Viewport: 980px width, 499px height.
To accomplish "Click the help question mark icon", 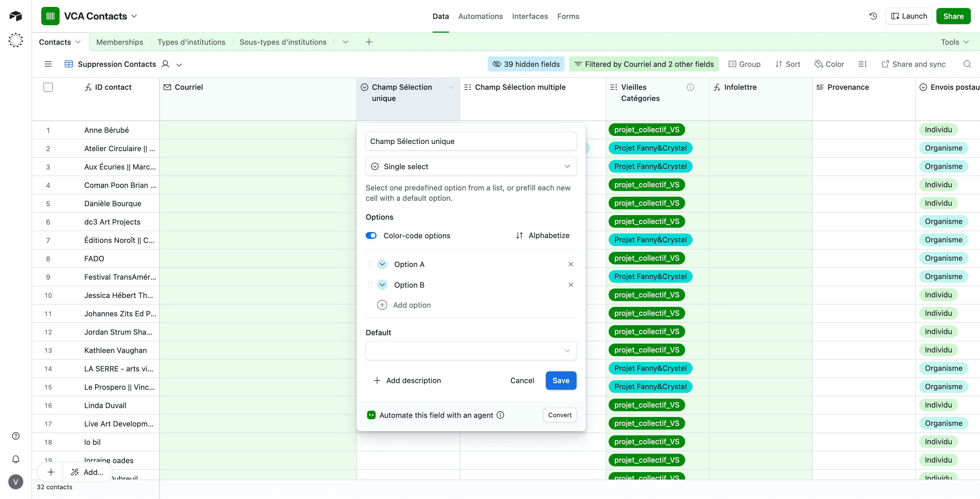I will point(15,436).
